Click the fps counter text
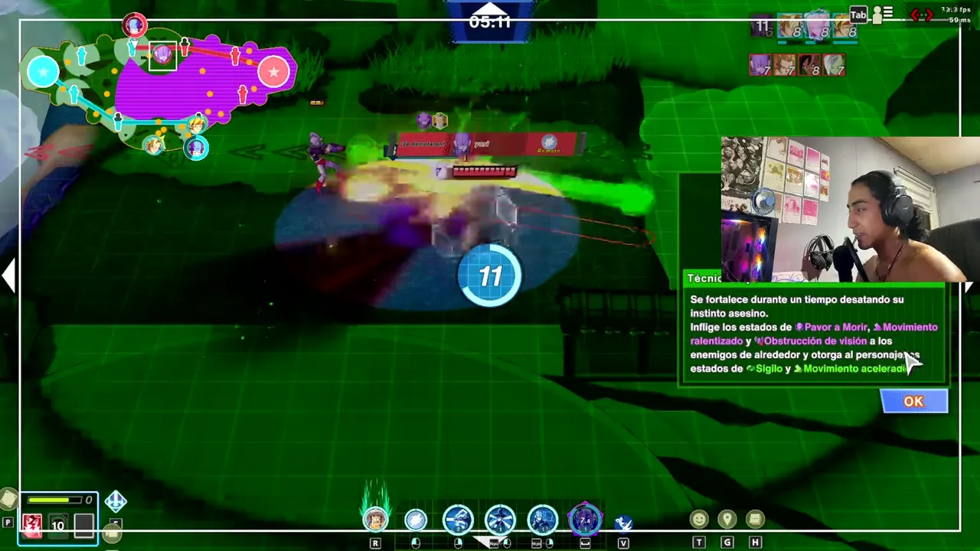This screenshot has height=551, width=980. [x=955, y=10]
